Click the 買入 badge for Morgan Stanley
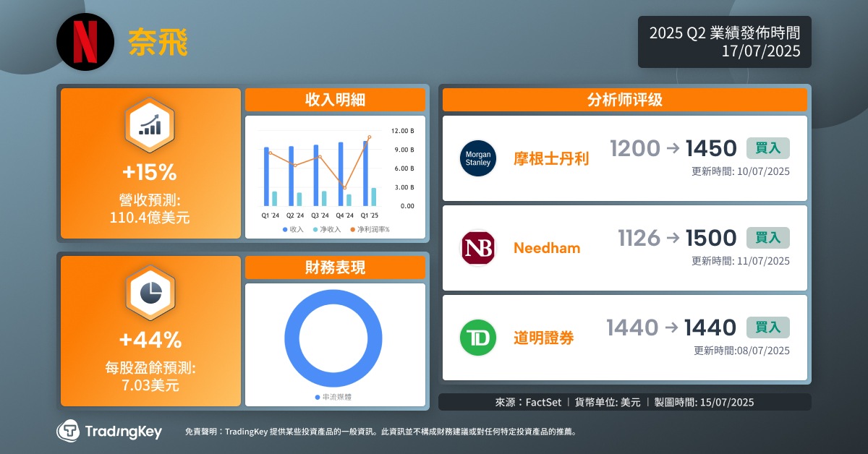The image size is (868, 454). point(767,148)
